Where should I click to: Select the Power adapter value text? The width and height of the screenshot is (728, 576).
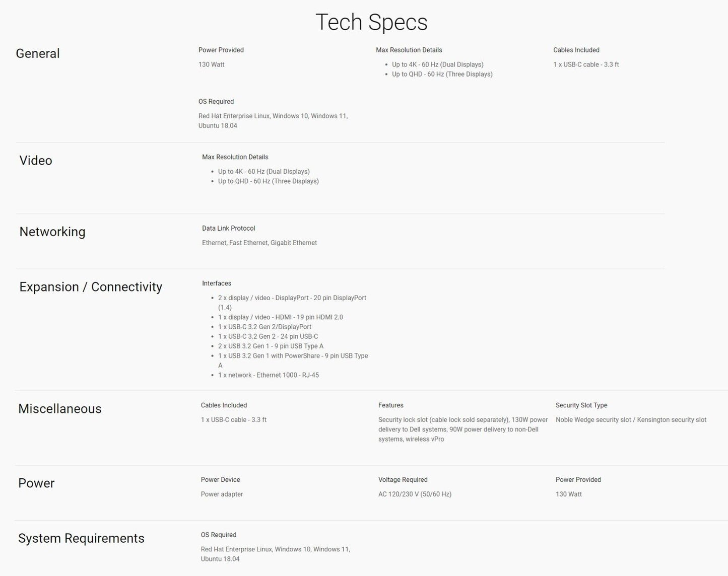pos(222,494)
